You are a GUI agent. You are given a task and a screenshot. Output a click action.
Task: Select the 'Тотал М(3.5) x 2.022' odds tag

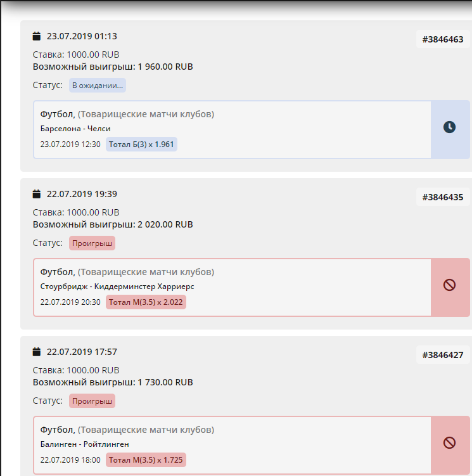(146, 302)
